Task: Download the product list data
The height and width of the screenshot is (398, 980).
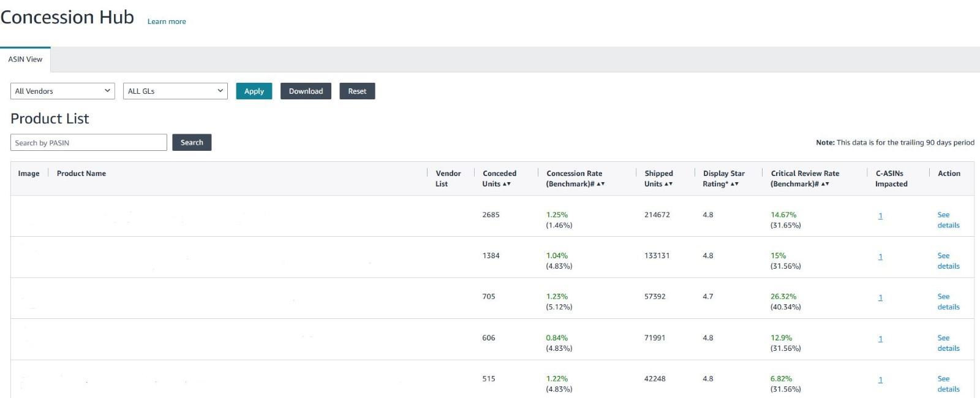Action: pyautogui.click(x=306, y=91)
